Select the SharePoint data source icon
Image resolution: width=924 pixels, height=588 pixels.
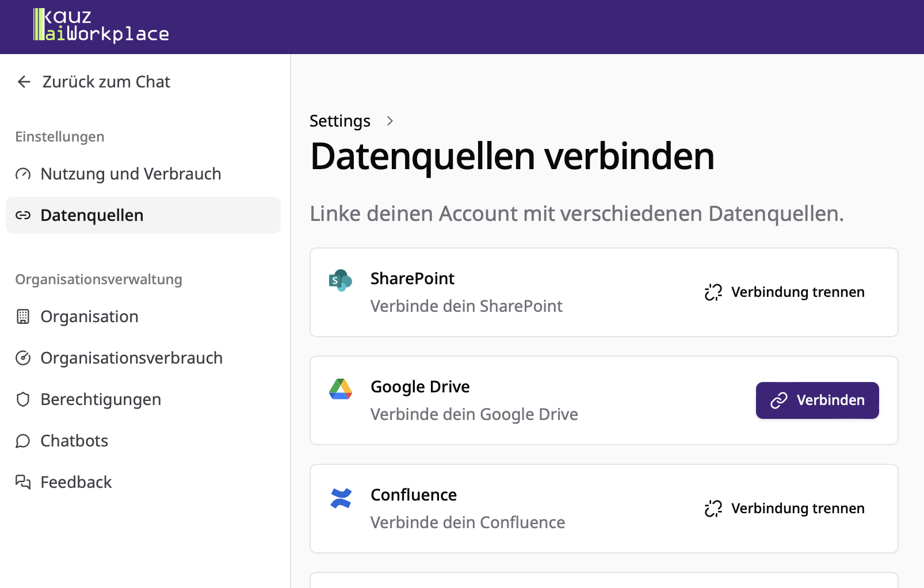[x=341, y=281]
